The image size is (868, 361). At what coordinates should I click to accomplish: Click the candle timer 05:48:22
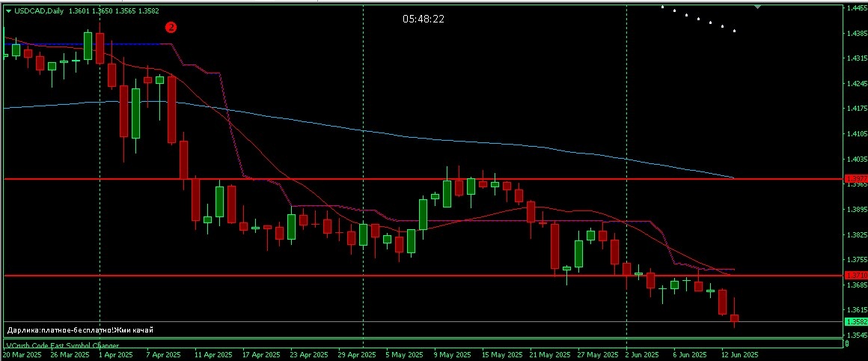[424, 19]
